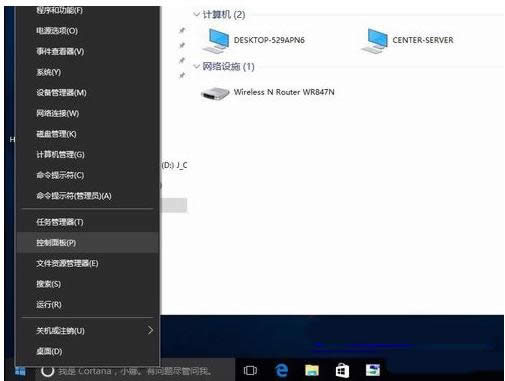Launch Microsoft Edge from the taskbar
This screenshot has width=505, height=381.
tap(281, 370)
